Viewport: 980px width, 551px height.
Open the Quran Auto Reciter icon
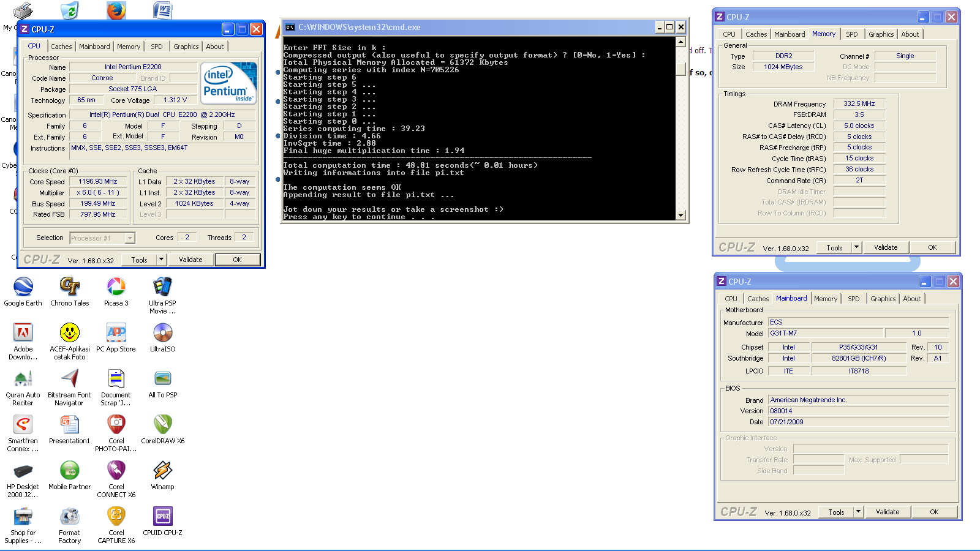[23, 378]
